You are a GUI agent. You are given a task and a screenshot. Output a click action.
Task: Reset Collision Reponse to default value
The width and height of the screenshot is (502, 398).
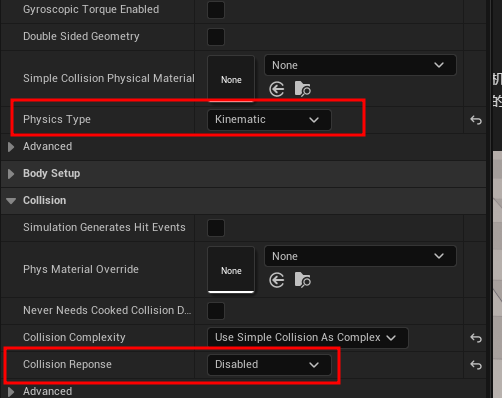476,365
